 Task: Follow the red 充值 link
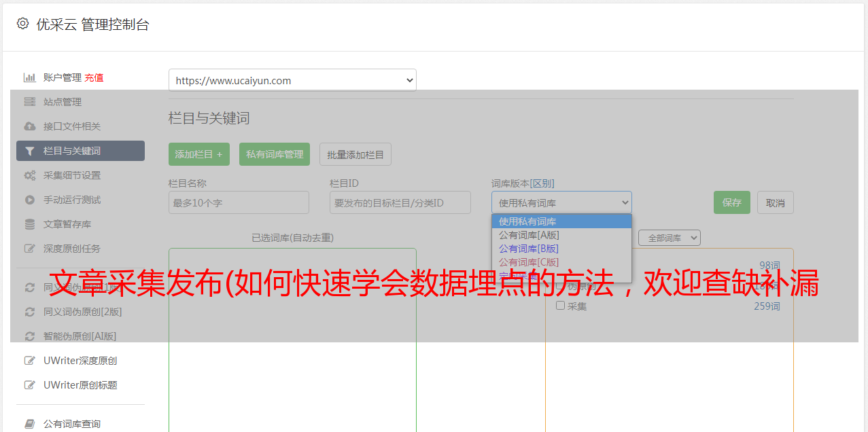tap(94, 77)
